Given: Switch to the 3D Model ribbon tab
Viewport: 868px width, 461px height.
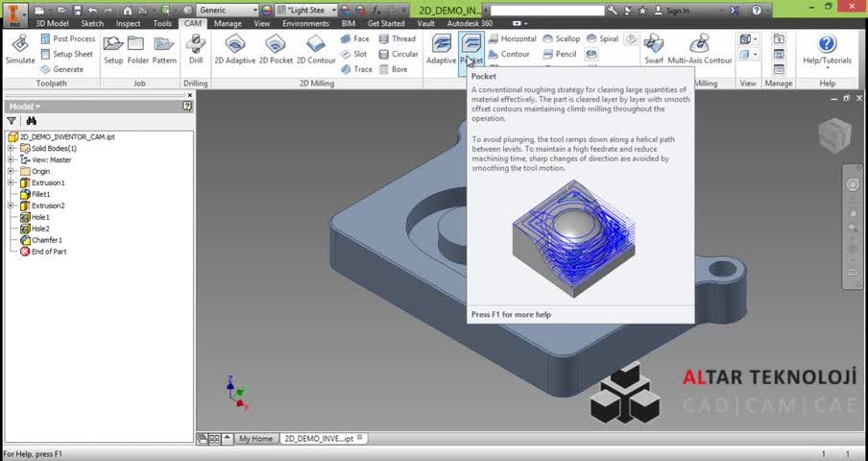Looking at the screenshot, I should 52,23.
